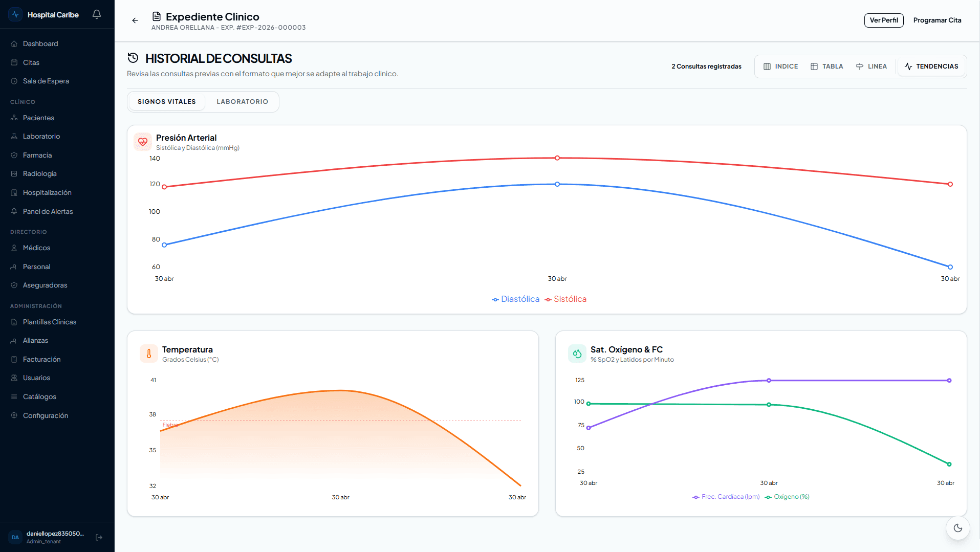The height and width of the screenshot is (552, 980).
Task: Toggle the Frec. Cardíaca legend series
Action: (x=726, y=497)
